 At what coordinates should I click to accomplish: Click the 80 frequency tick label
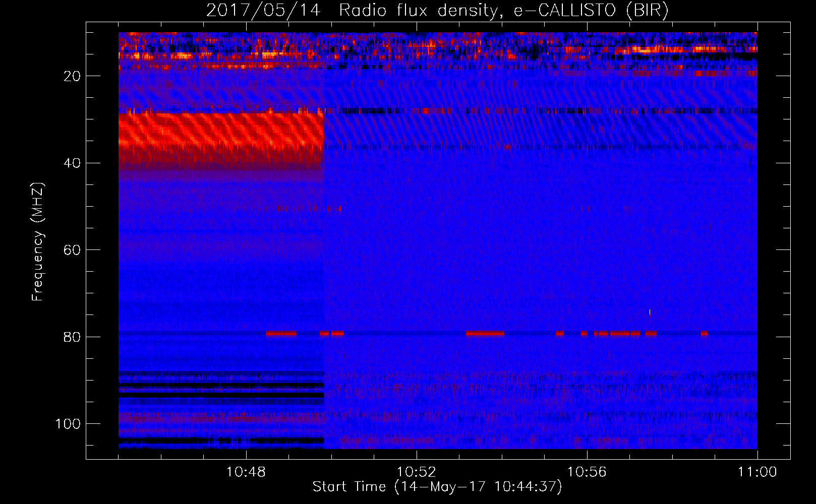point(72,337)
